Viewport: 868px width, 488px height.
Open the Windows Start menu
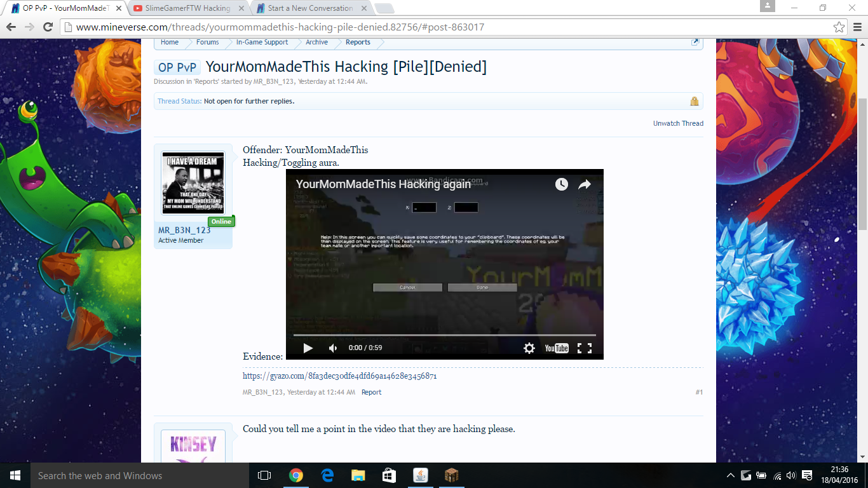tap(15, 475)
